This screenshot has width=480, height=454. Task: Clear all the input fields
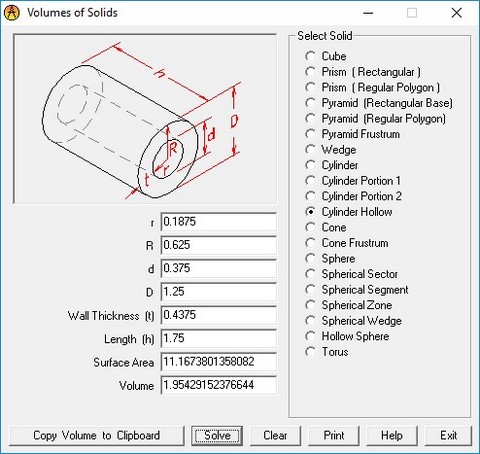pyautogui.click(x=275, y=435)
